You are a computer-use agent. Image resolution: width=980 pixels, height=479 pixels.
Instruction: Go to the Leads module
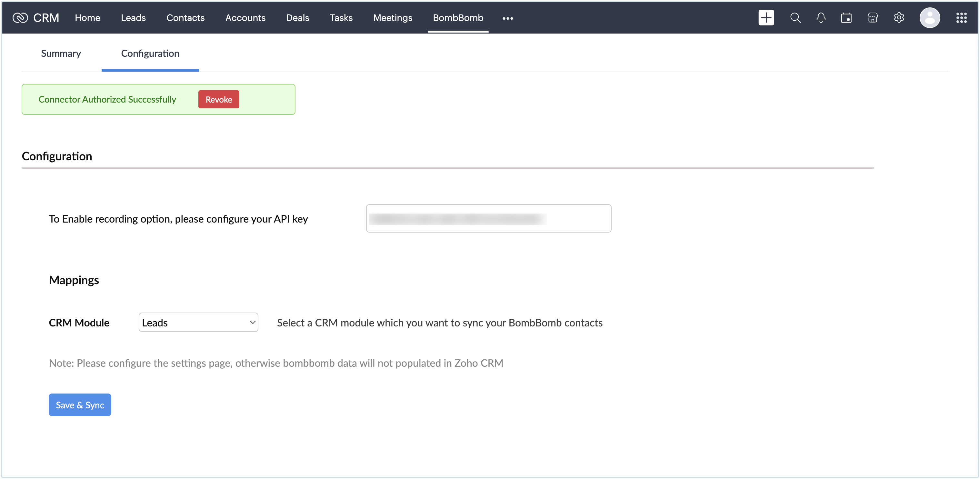click(133, 18)
